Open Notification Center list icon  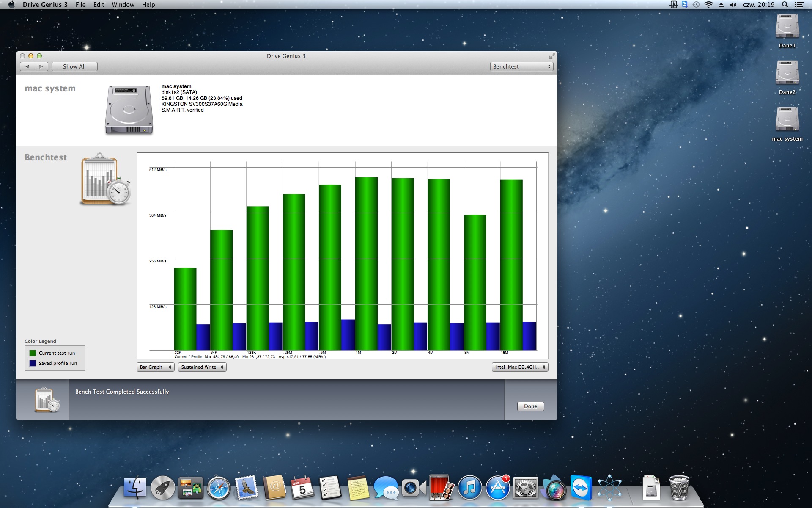[x=799, y=5]
